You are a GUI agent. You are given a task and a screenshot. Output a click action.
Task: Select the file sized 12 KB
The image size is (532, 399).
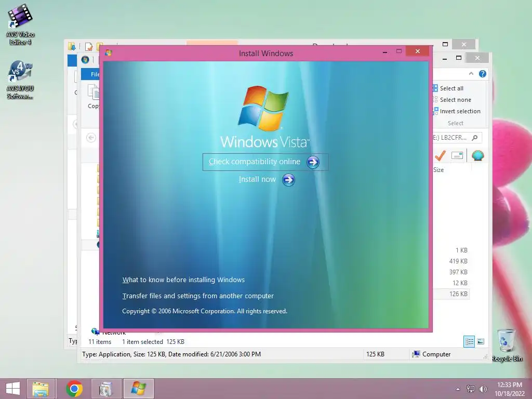[460, 283]
